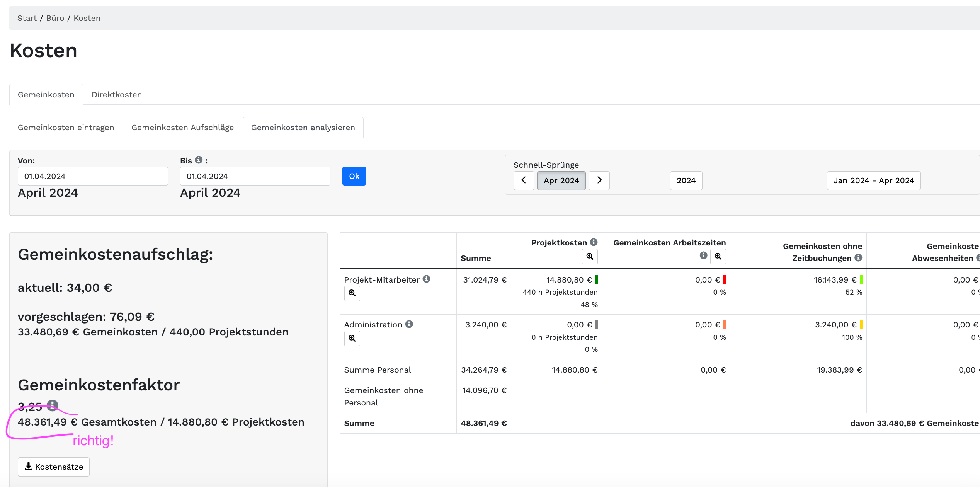This screenshot has height=487, width=980.
Task: Click Büro in the breadcrumb
Action: coord(55,18)
